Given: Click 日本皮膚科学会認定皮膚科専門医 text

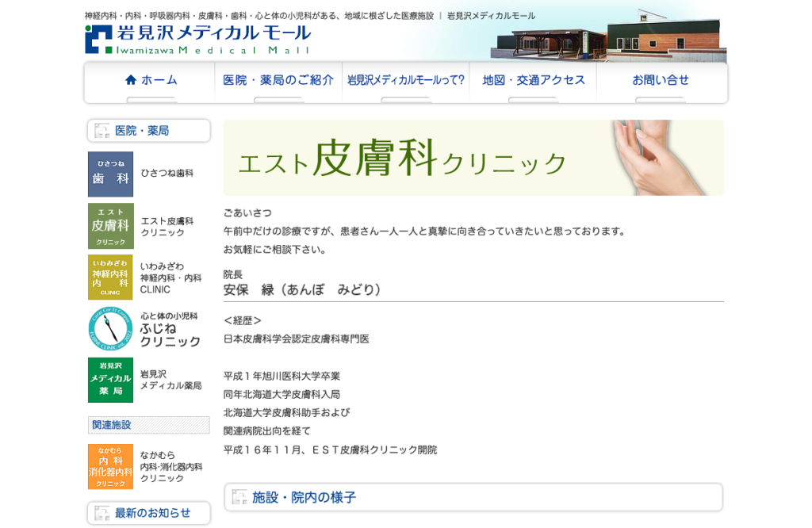Looking at the screenshot, I should pyautogui.click(x=297, y=339).
